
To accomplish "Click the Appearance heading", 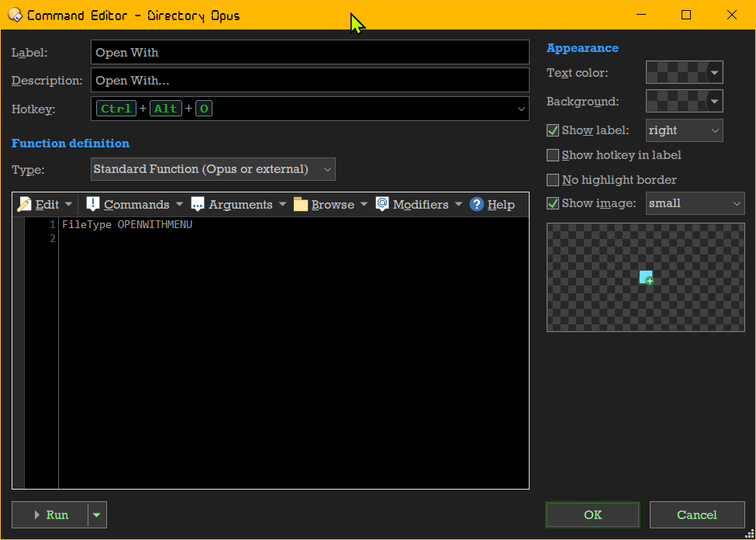I will (x=582, y=48).
